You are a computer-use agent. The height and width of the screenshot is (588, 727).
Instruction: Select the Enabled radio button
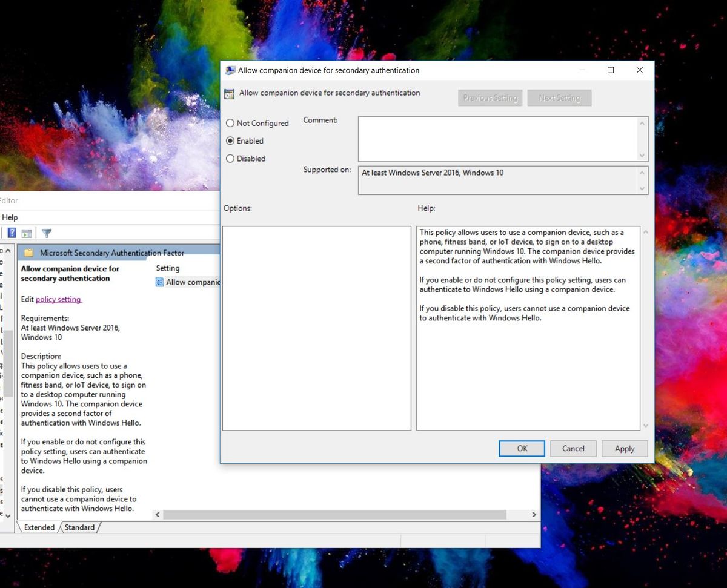pos(230,140)
